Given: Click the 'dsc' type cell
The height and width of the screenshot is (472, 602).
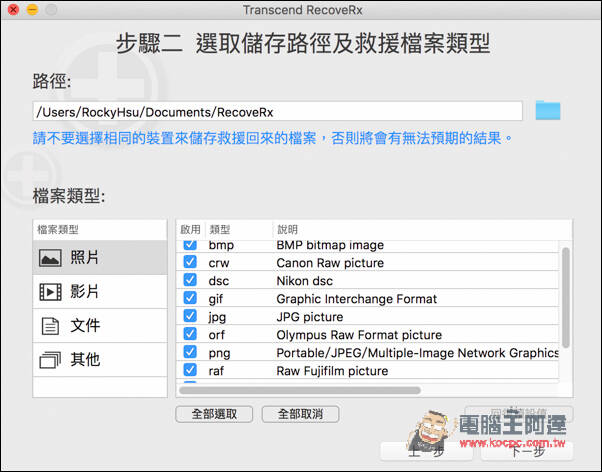Looking at the screenshot, I should coord(219,281).
